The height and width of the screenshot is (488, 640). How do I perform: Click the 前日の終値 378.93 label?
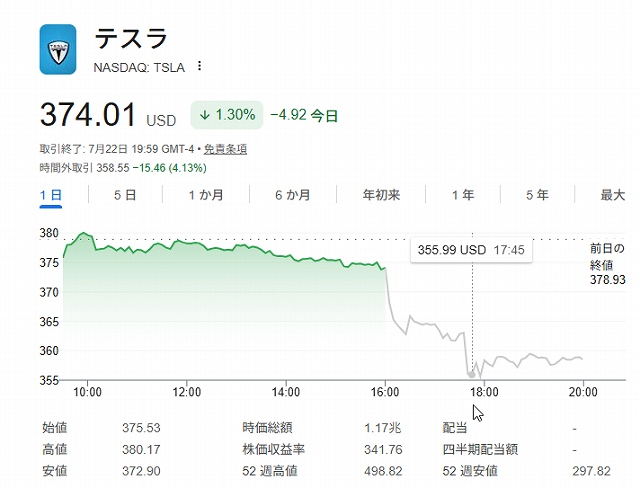[x=607, y=264]
